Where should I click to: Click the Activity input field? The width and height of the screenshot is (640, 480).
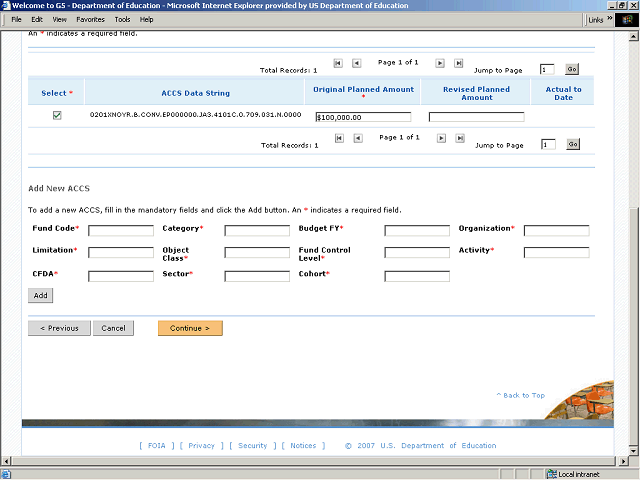point(557,252)
